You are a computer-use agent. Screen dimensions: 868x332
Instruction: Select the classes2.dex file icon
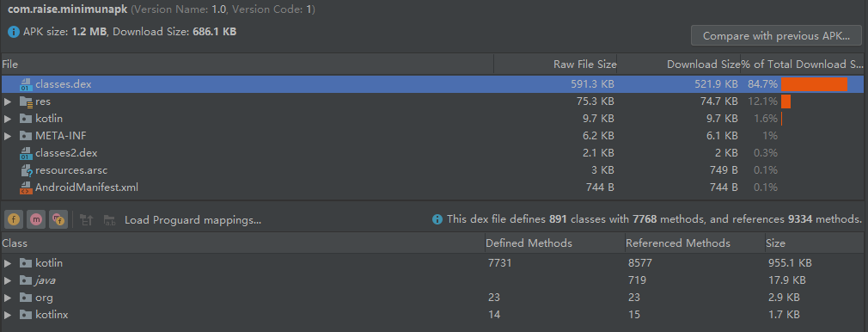tap(26, 153)
